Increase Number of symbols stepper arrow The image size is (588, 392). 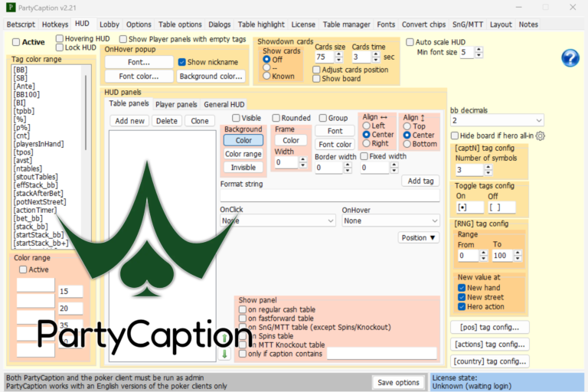(488, 168)
